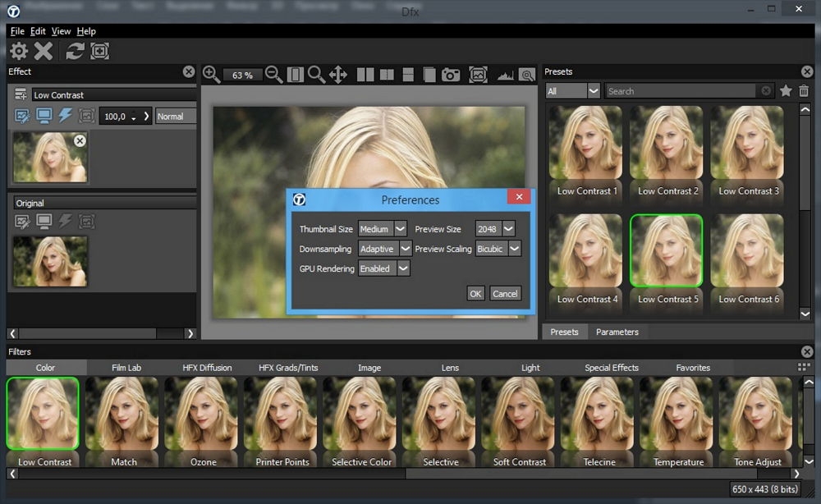Close the Filters panel
Screen dimensions: 821x504
(x=807, y=351)
